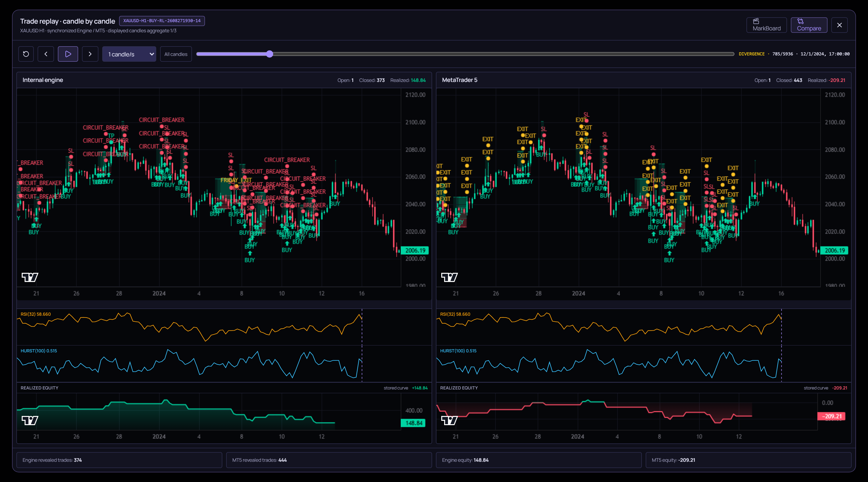Click TradingView logo in engine equity chart

30,420
